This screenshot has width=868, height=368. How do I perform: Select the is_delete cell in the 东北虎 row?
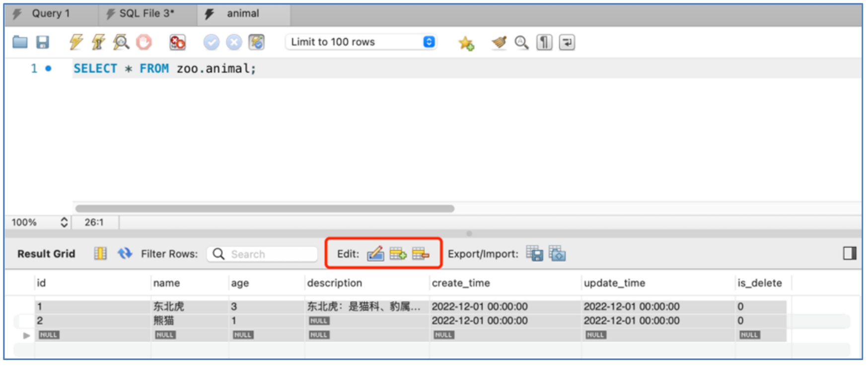tap(761, 307)
